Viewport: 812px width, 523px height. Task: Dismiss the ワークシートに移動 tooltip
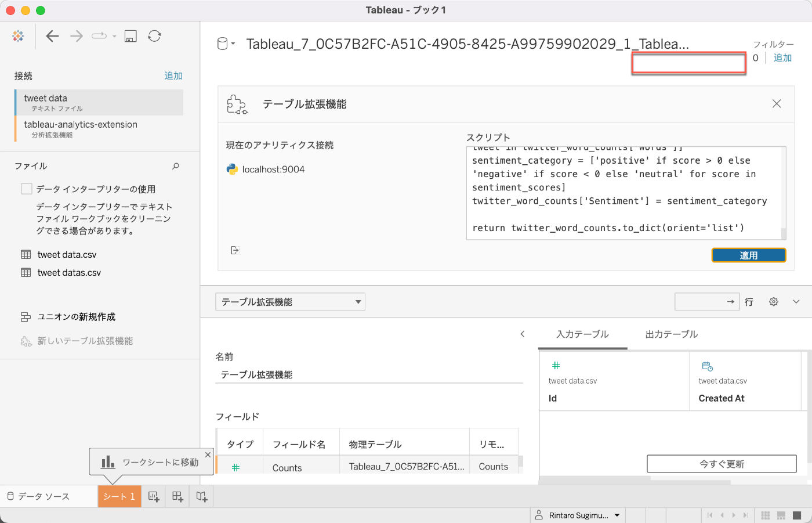tap(208, 455)
